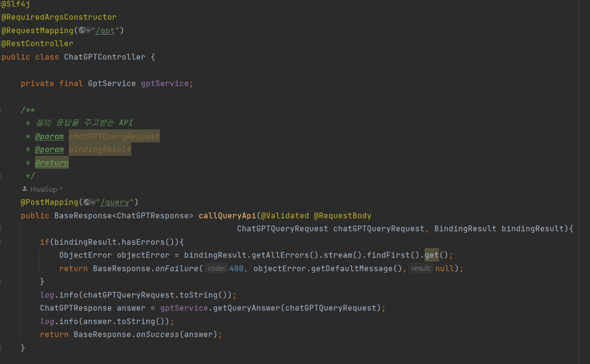This screenshot has width=590, height=364.
Task: Select the @PostMapping annotation
Action: pyautogui.click(x=50, y=202)
